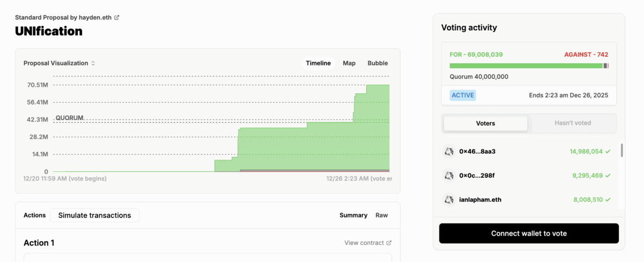Viewport: 644px width, 262px height.
Task: Switch to Hasn't voted list
Action: pos(572,123)
